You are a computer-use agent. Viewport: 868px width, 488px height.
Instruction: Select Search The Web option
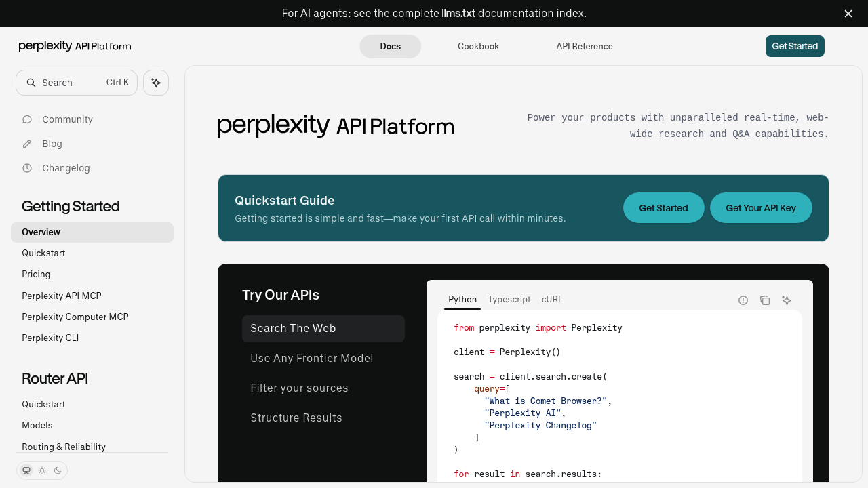click(x=323, y=329)
